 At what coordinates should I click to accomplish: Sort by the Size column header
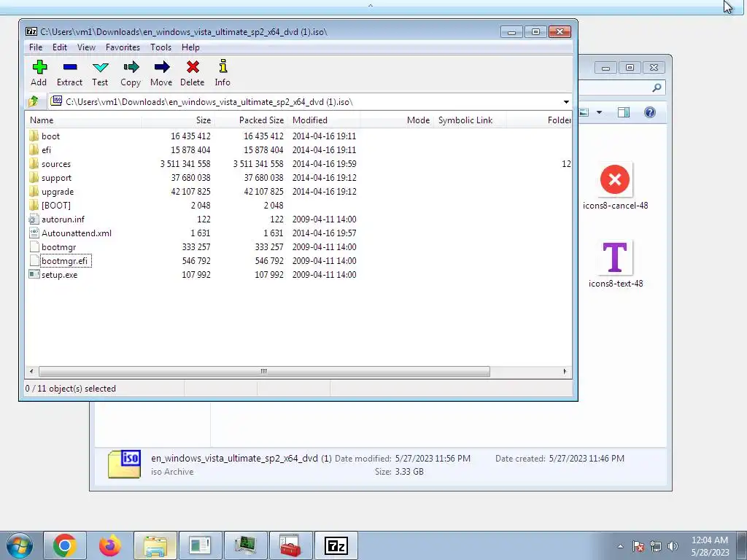tap(178, 120)
